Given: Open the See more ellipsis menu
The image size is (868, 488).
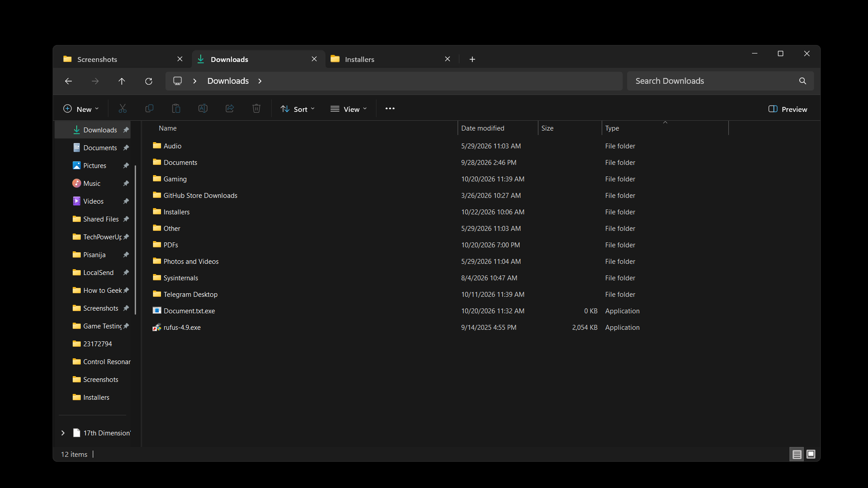Looking at the screenshot, I should [390, 109].
